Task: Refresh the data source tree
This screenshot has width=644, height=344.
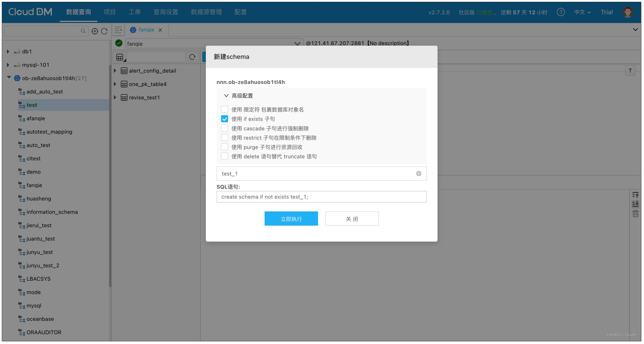Action: (x=104, y=31)
